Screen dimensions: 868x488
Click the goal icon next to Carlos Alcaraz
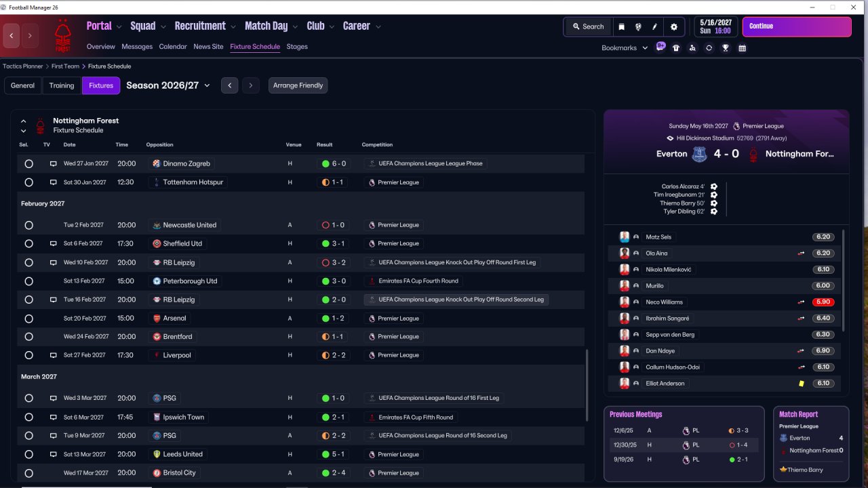pyautogui.click(x=714, y=186)
